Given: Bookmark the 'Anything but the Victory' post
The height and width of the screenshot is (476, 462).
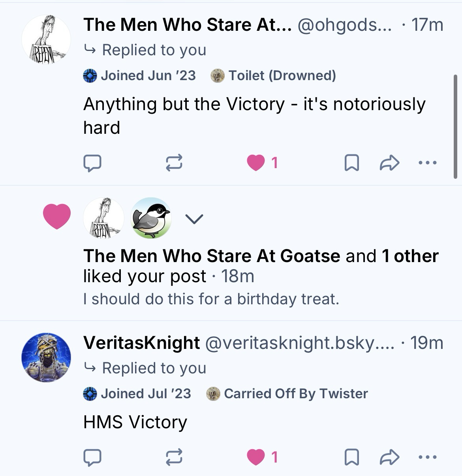Looking at the screenshot, I should 351,163.
